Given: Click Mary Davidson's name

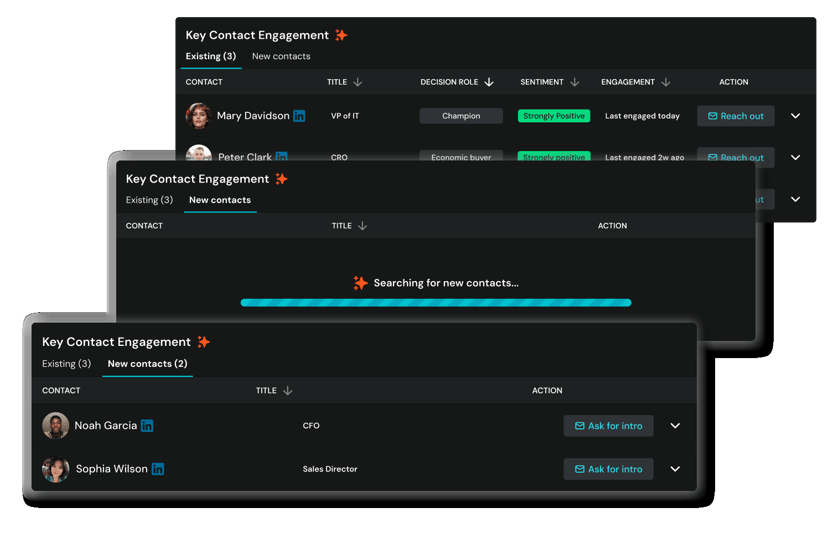Looking at the screenshot, I should coord(253,116).
